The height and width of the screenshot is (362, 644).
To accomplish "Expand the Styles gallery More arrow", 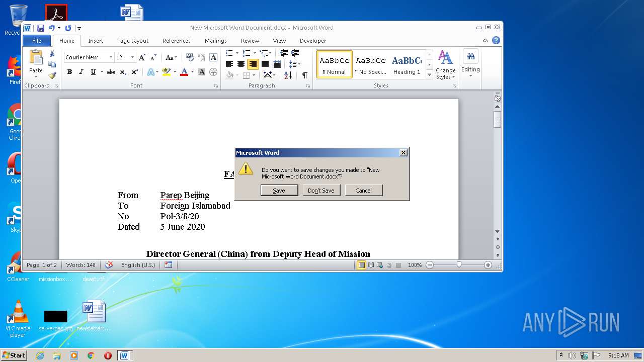I will pyautogui.click(x=429, y=74).
